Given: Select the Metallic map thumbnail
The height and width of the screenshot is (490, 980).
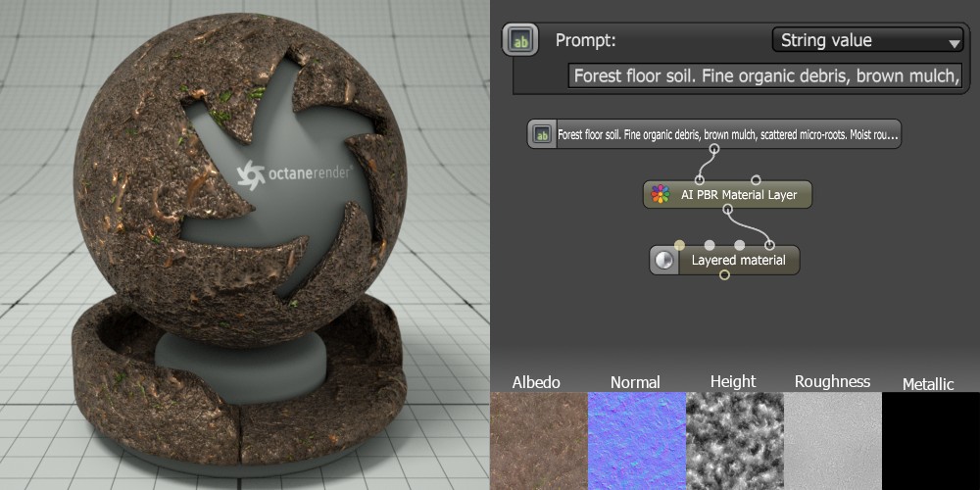Looking at the screenshot, I should coord(930,440).
